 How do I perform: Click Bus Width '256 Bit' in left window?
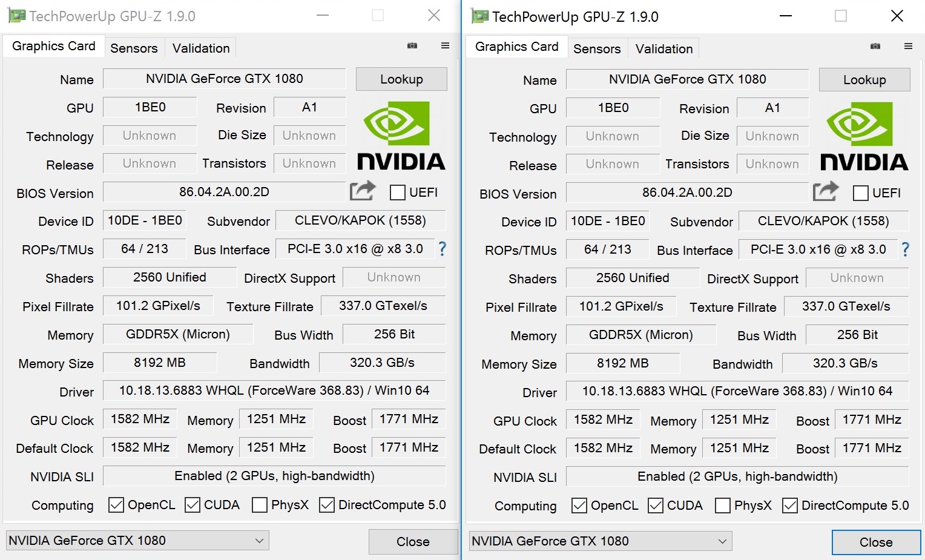(x=394, y=334)
